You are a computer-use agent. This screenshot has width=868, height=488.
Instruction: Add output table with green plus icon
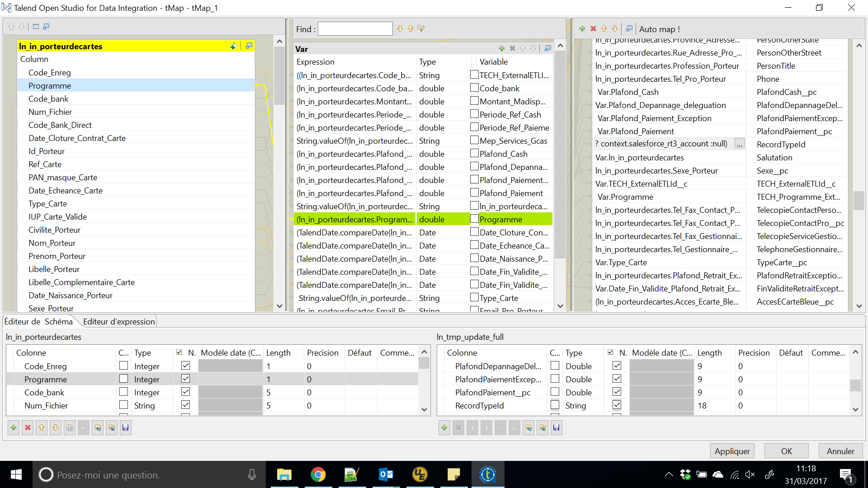(x=582, y=28)
